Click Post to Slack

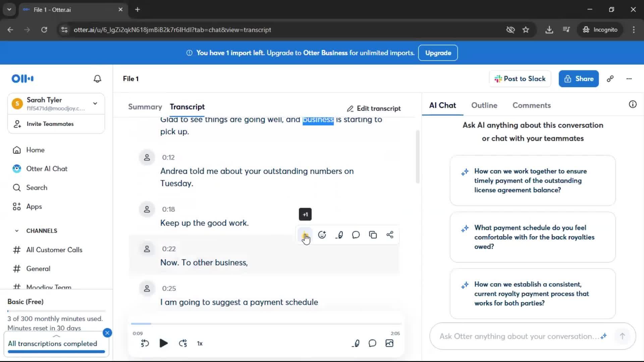pyautogui.click(x=520, y=79)
